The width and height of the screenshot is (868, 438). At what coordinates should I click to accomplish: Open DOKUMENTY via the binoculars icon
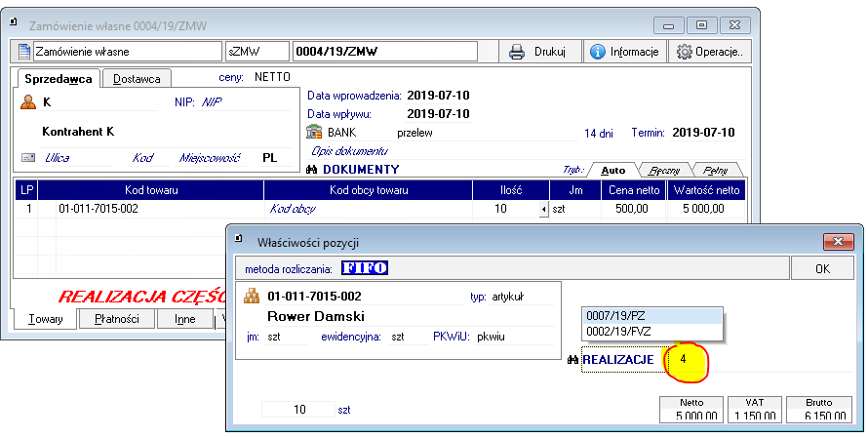[x=313, y=170]
